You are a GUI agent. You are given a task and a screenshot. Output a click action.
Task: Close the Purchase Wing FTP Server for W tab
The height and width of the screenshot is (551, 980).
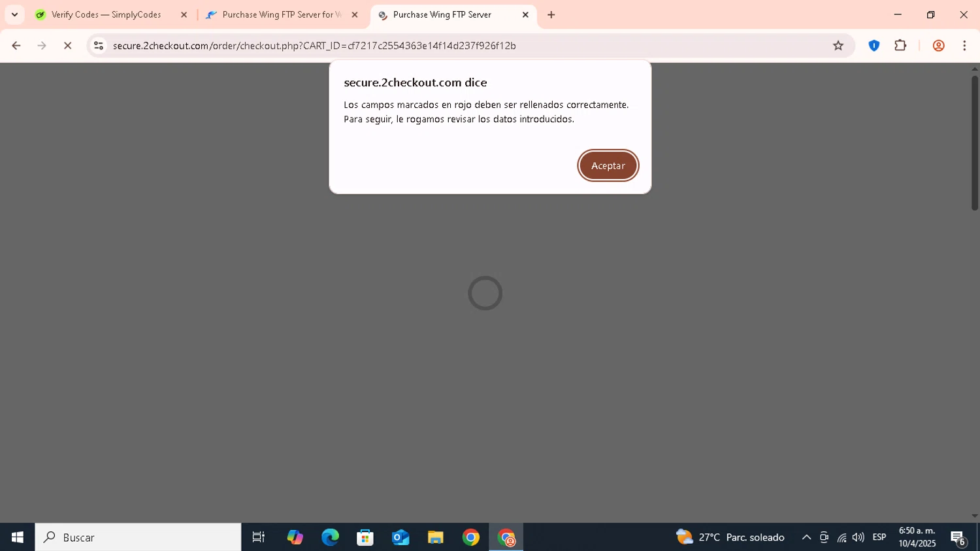(355, 14)
